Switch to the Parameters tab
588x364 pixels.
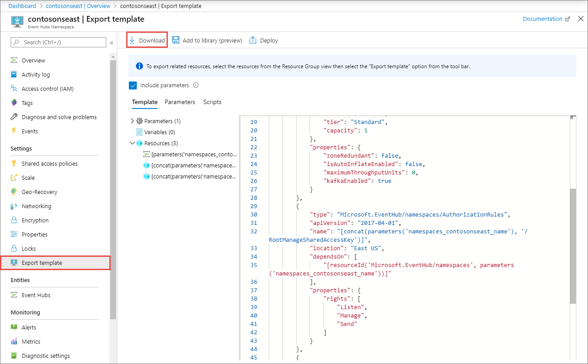[x=180, y=102]
